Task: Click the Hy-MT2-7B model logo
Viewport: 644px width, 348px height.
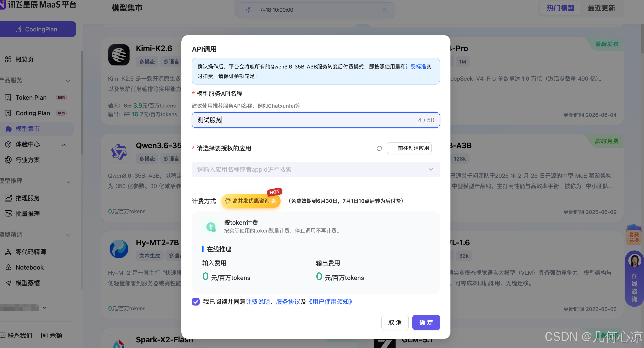Action: pyautogui.click(x=119, y=249)
